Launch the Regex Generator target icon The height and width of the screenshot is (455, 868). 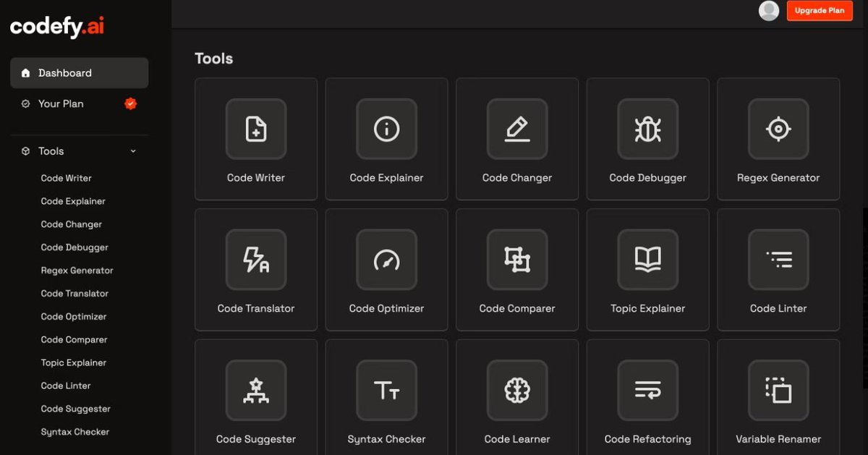(778, 129)
